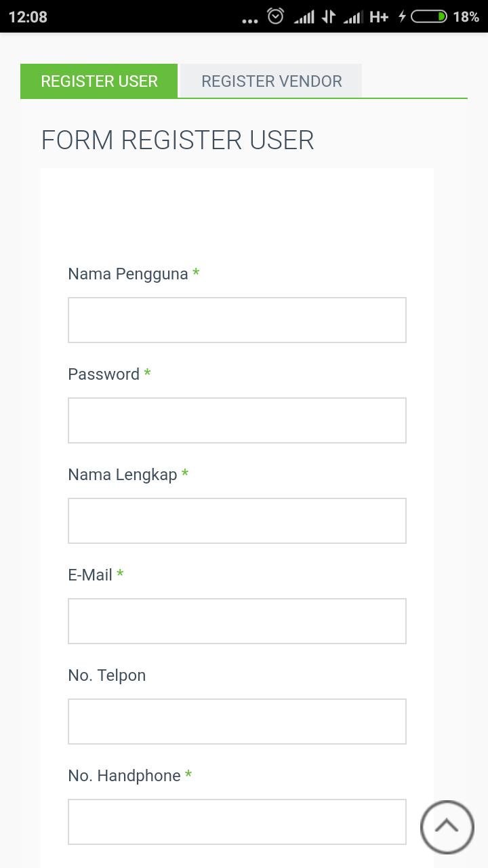Tap the three-dots status bar icon

click(x=249, y=20)
